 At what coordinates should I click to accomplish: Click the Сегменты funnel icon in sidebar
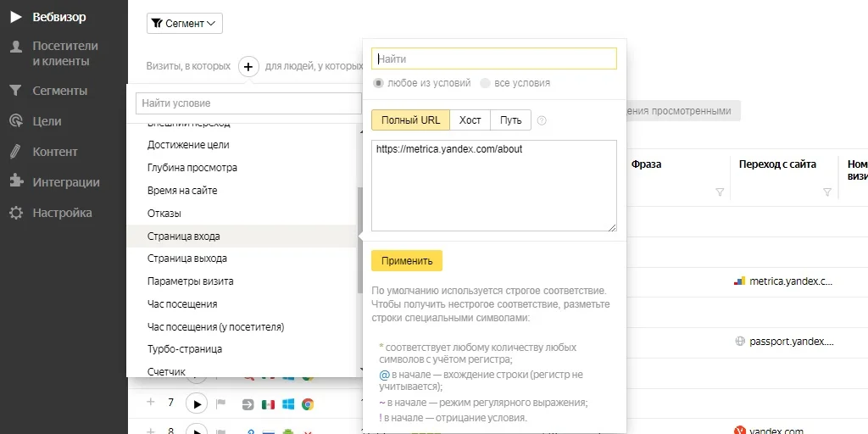(16, 90)
